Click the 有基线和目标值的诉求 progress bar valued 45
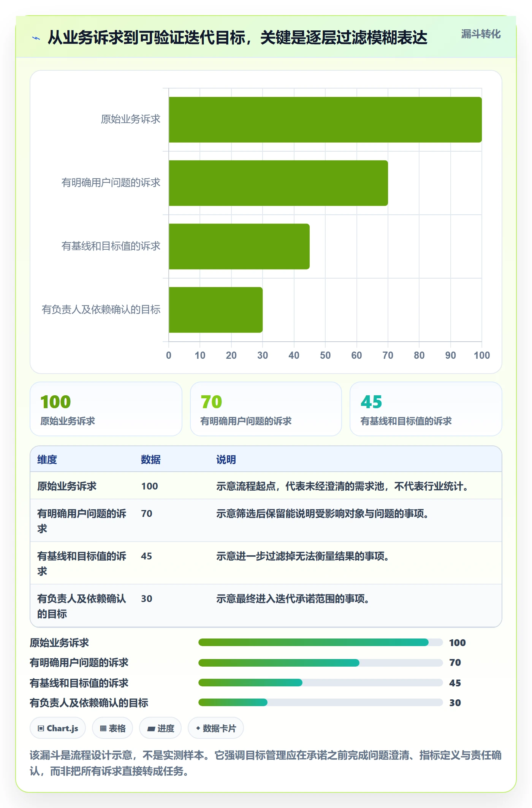The width and height of the screenshot is (532, 808). pyautogui.click(x=320, y=683)
